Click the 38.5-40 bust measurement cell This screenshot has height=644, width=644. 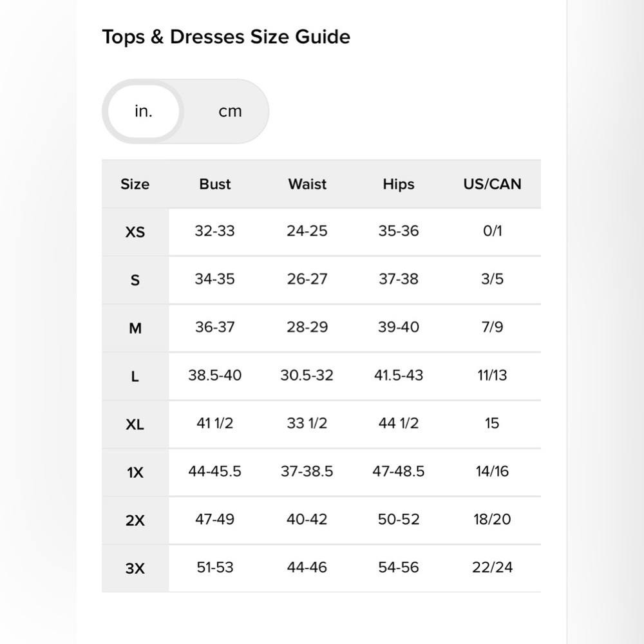pos(215,375)
